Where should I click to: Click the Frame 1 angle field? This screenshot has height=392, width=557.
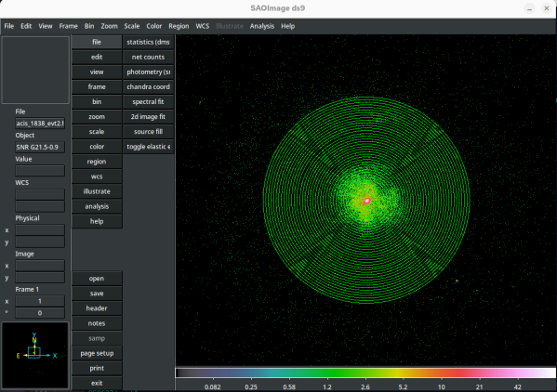[x=40, y=313]
